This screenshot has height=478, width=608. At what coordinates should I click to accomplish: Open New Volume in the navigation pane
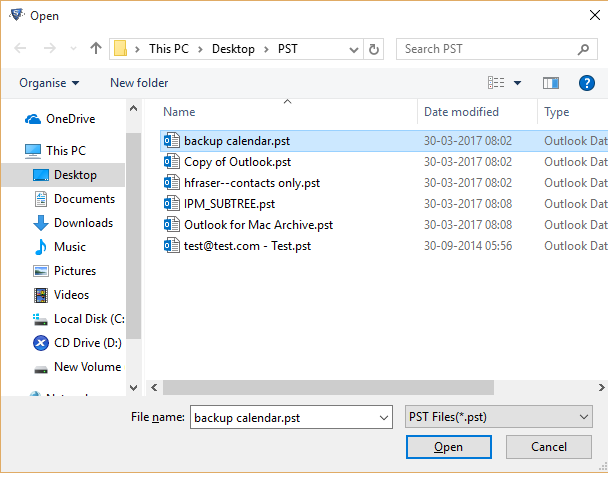pos(78,367)
